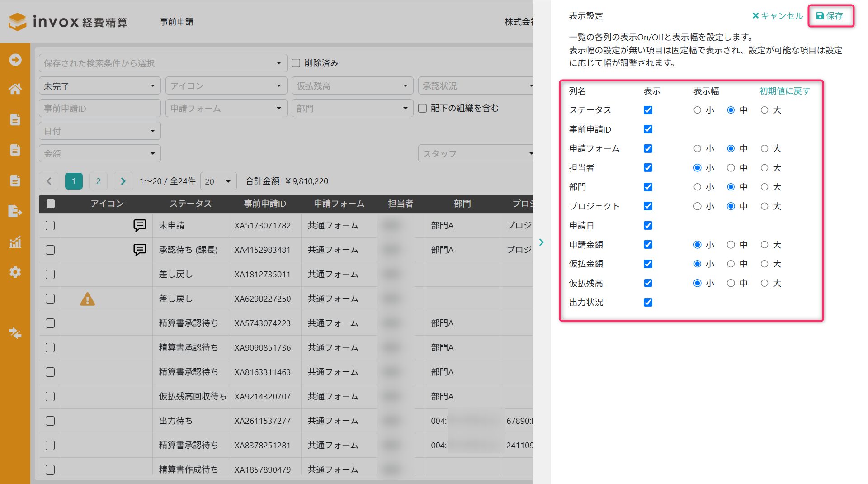Open the 保存された検索条件から選択 dropdown
Image resolution: width=868 pixels, height=484 pixels.
163,63
